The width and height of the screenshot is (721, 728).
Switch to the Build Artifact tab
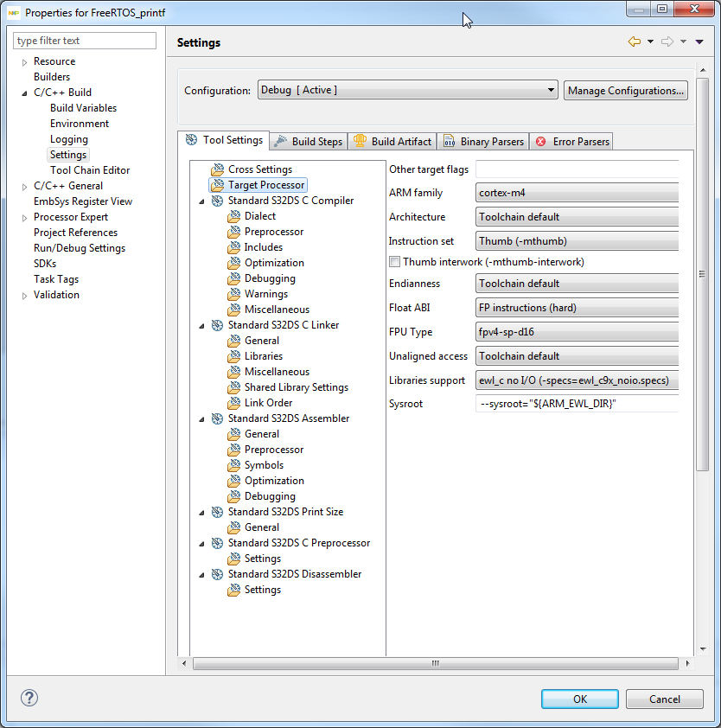[x=392, y=141]
